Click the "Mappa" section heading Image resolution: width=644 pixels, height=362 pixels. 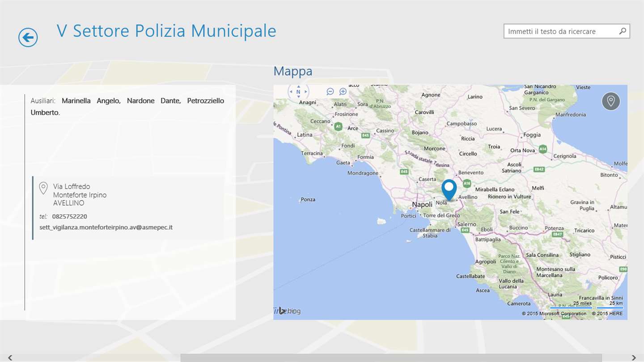tap(293, 71)
